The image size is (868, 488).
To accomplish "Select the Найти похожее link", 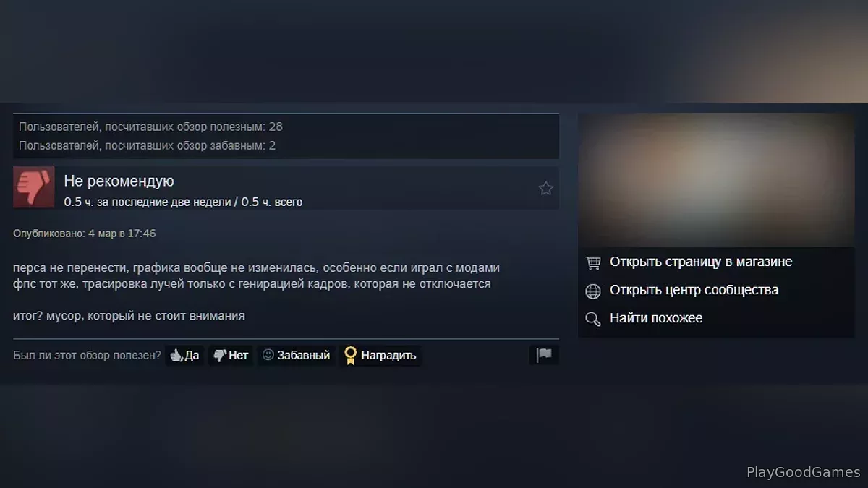I will (656, 318).
